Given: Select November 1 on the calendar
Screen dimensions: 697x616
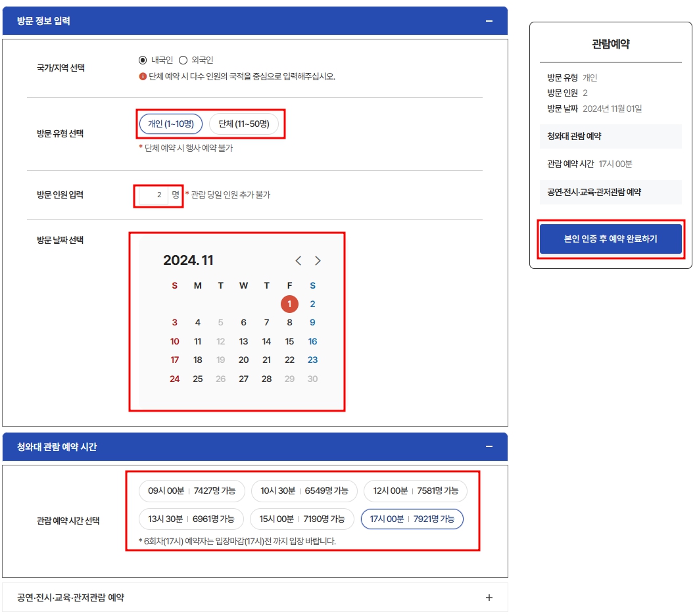Looking at the screenshot, I should coord(289,304).
